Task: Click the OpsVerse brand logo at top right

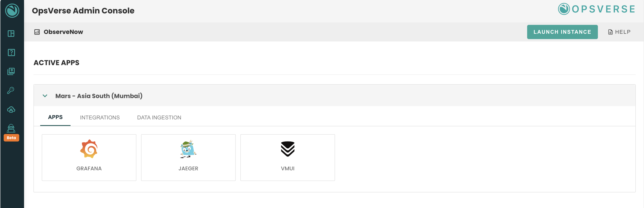Action: click(x=597, y=9)
